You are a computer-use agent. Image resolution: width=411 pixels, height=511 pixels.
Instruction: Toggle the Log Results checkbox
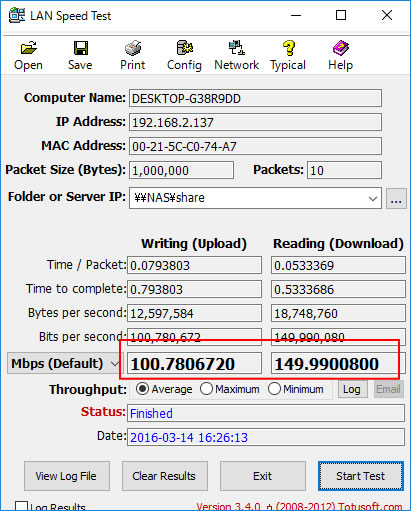coord(21,506)
